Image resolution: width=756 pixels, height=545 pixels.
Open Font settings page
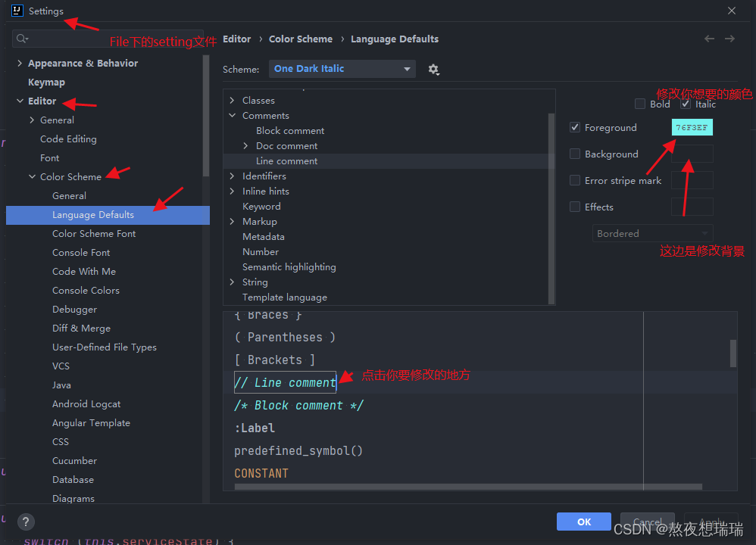(x=50, y=157)
